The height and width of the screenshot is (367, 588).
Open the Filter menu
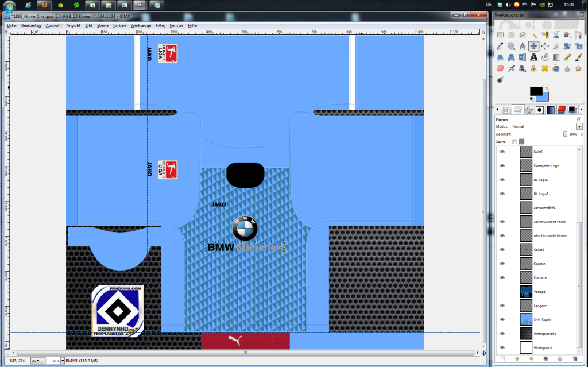(160, 25)
